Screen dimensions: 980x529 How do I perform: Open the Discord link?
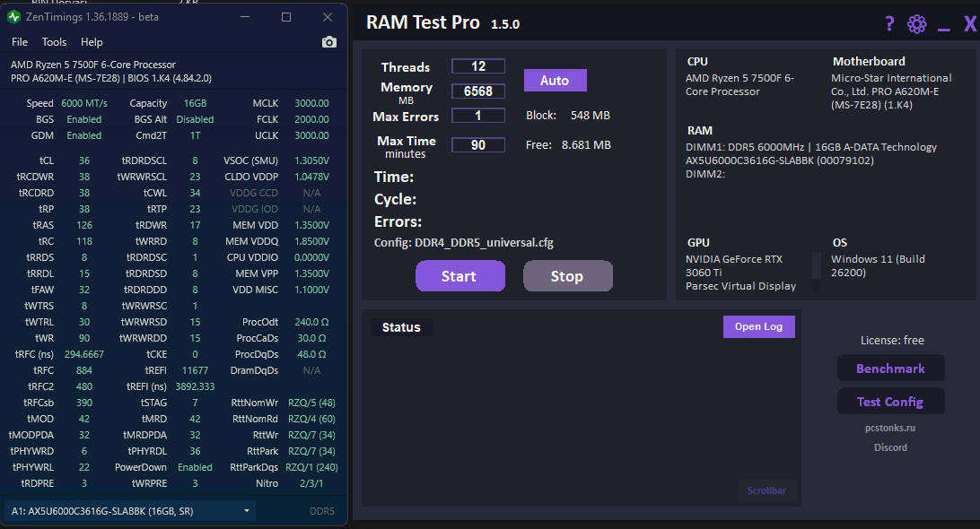click(x=890, y=447)
